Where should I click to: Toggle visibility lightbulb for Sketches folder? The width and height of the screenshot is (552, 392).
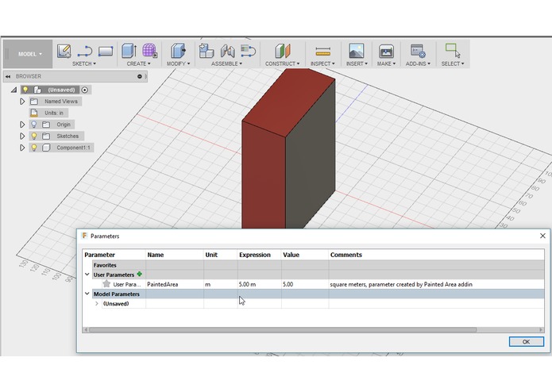pos(34,136)
